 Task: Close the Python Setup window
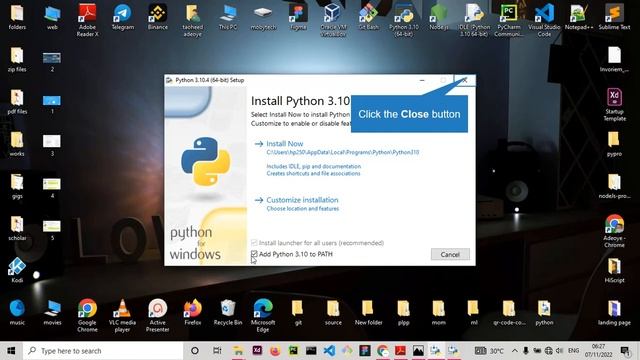point(464,80)
